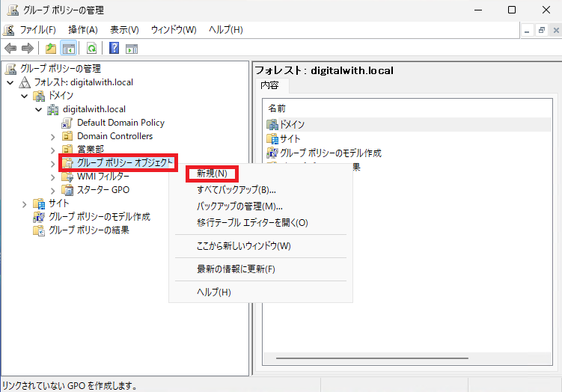Click the Refresh toolbar icon

91,48
